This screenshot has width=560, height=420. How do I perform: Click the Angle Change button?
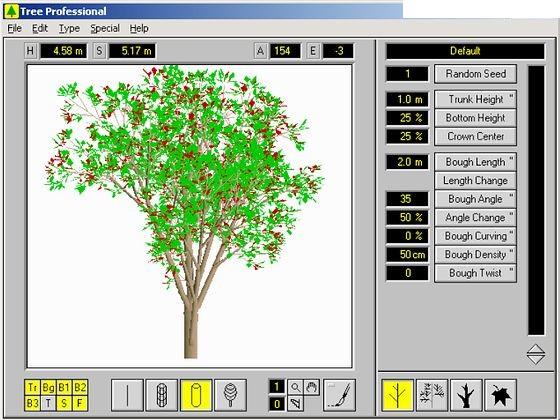(x=475, y=218)
